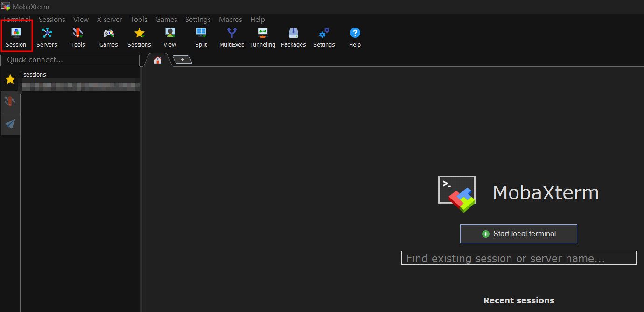Open a new tab with plus tab

[x=182, y=59]
